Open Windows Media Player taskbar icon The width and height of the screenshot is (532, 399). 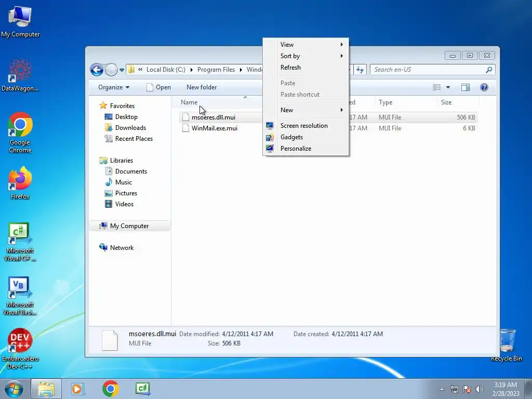point(77,389)
